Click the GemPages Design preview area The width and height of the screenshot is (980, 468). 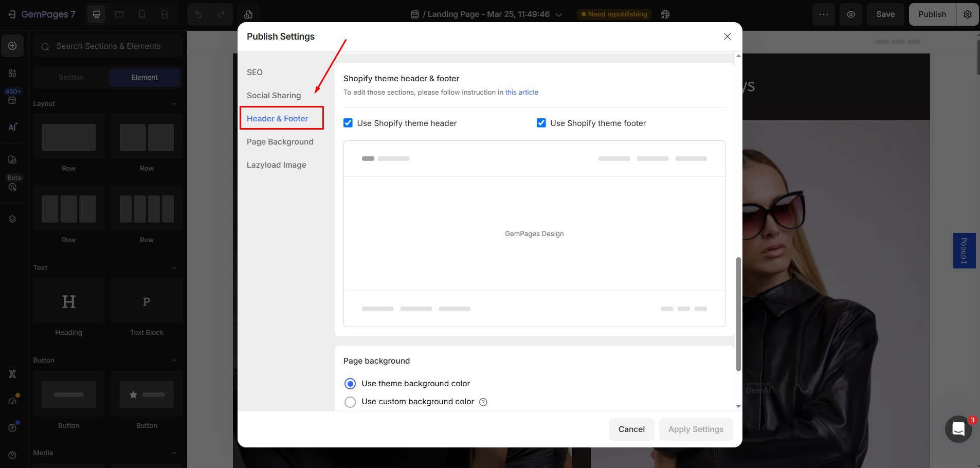534,233
